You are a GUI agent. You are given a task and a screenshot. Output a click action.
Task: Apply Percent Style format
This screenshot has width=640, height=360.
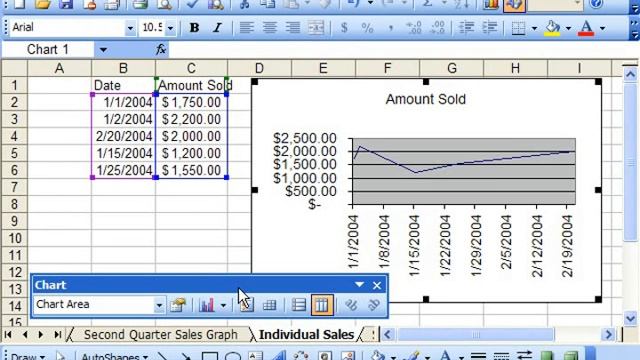(x=367, y=28)
